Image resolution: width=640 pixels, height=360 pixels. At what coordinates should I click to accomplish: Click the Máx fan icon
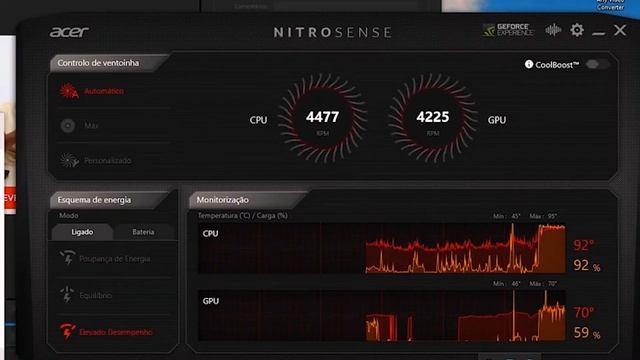pyautogui.click(x=68, y=126)
